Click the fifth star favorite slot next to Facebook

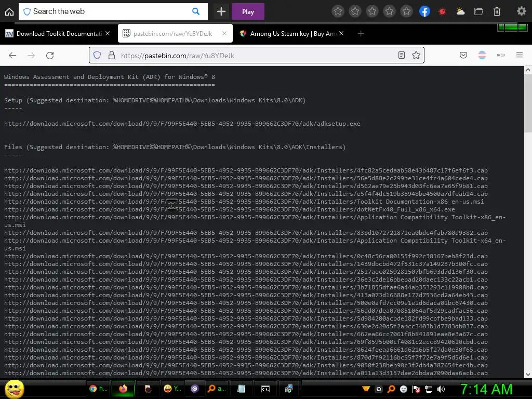coord(406,11)
